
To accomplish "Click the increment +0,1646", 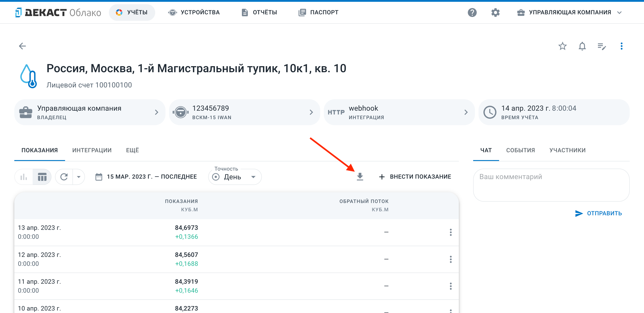I will 186,290.
